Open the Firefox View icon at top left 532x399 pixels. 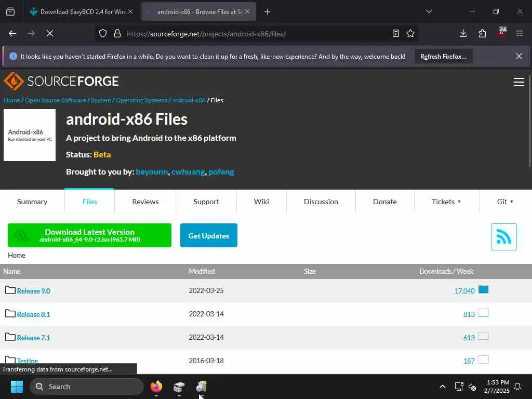click(10, 11)
